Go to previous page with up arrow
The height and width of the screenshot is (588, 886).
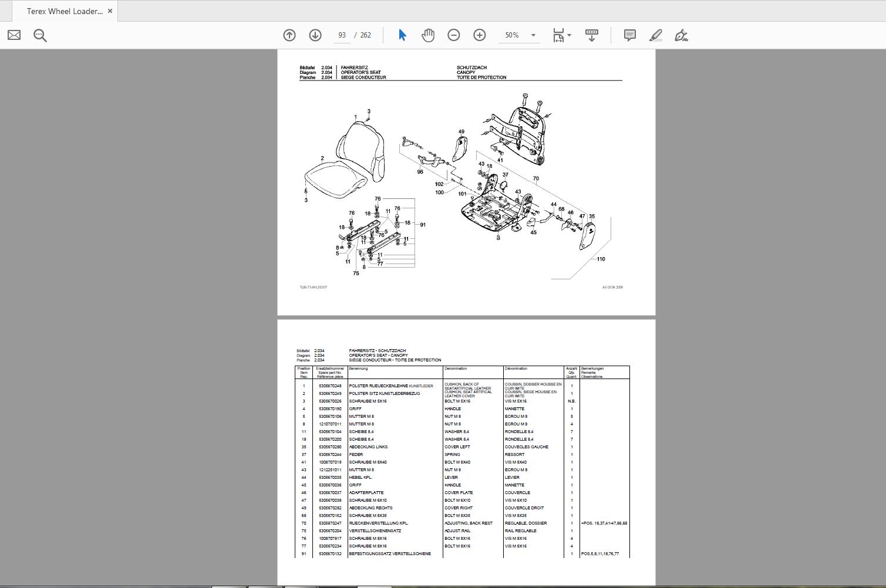pos(289,35)
